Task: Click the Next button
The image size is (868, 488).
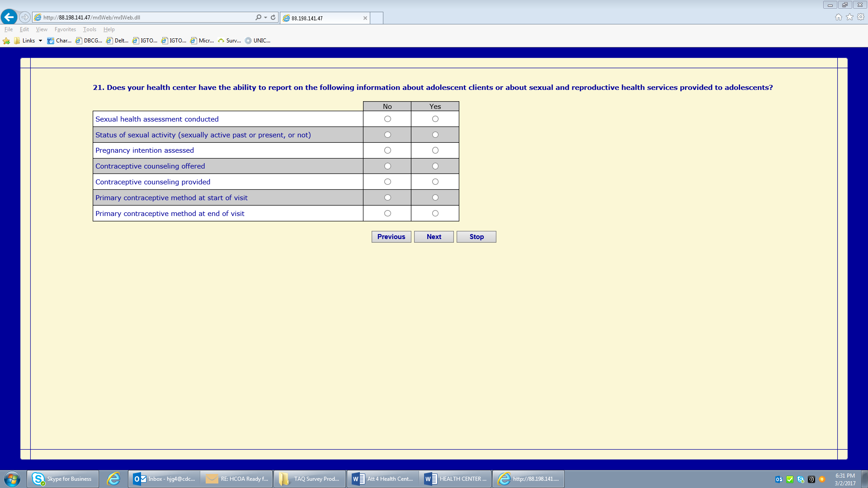Action: 434,237
